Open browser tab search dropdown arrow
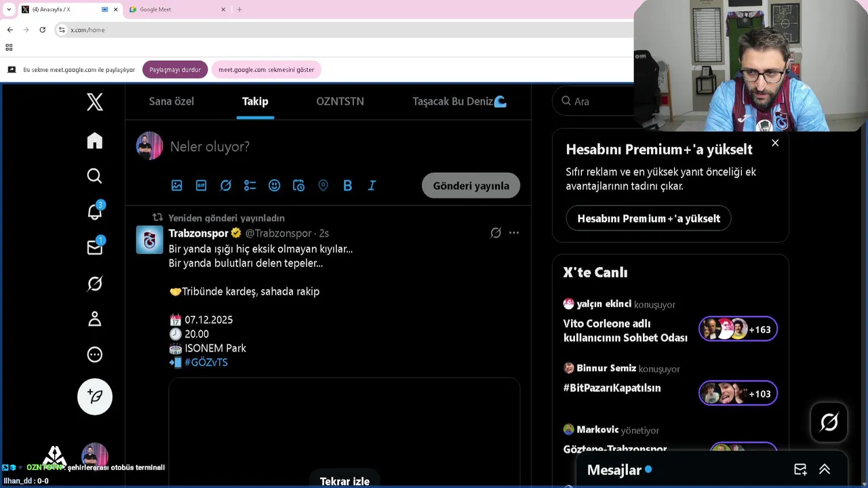Screen dimensions: 868x488 pos(8,9)
